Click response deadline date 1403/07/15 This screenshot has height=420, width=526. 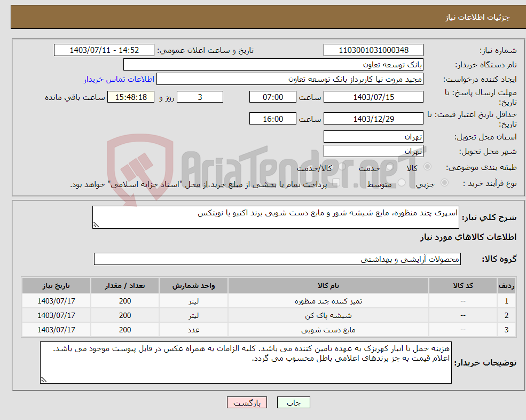[x=373, y=97]
